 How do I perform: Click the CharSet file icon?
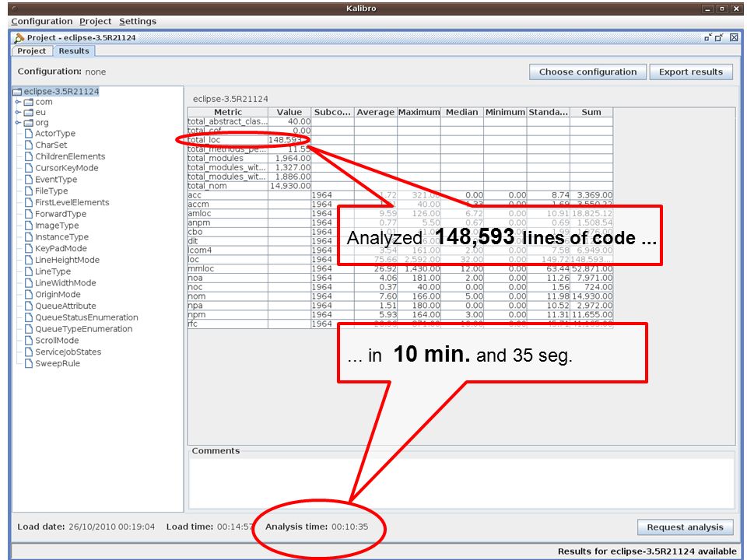pyautogui.click(x=29, y=145)
